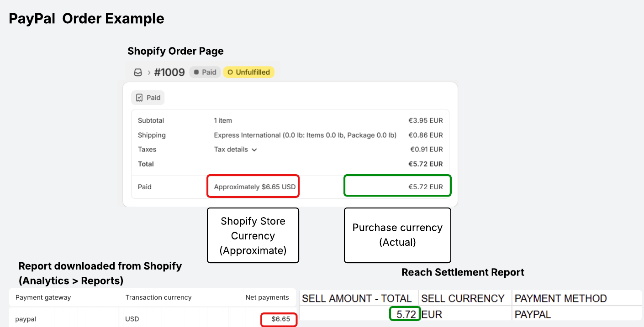
Task: Click the Paid row €5.72 EUR amount
Action: [x=426, y=187]
